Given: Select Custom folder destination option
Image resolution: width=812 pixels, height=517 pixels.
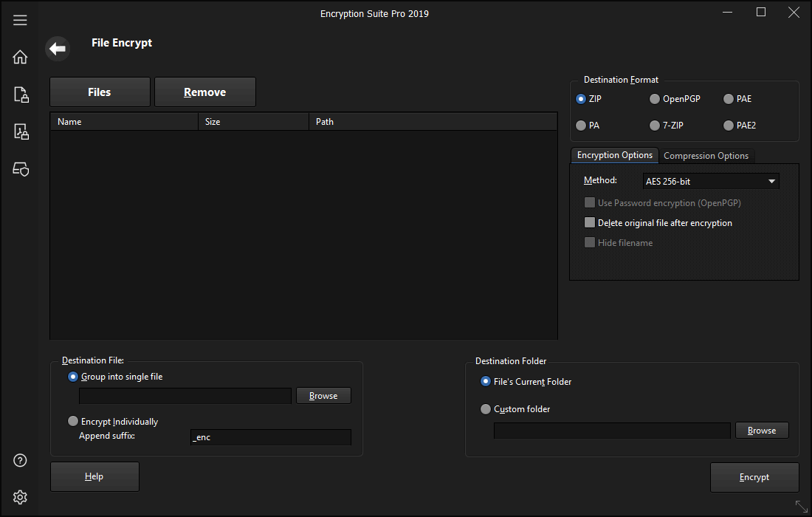Looking at the screenshot, I should (486, 409).
